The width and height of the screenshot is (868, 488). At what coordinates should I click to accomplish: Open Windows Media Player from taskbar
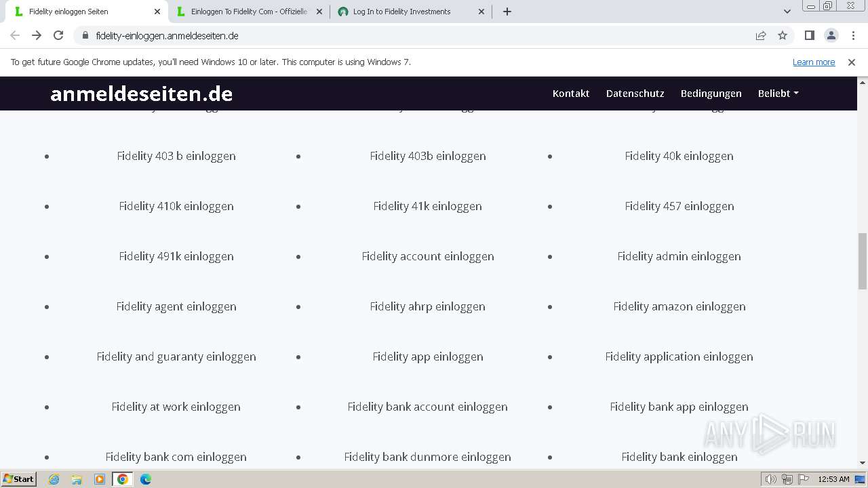pos(100,479)
